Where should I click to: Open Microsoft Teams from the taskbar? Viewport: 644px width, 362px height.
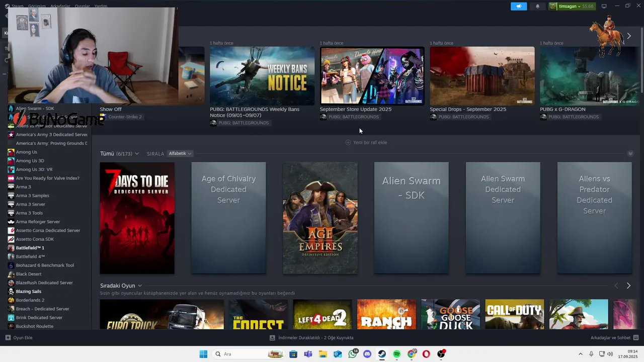[x=308, y=354]
